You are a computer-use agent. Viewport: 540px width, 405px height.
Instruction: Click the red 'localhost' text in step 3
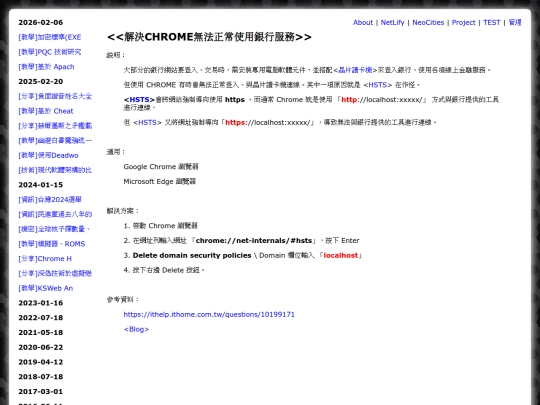click(341, 255)
